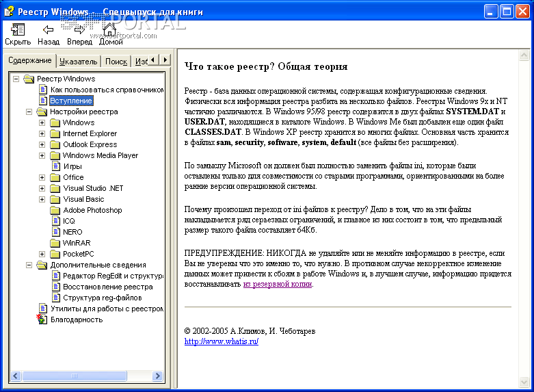Expand the Internet Explorer node

click(x=42, y=133)
